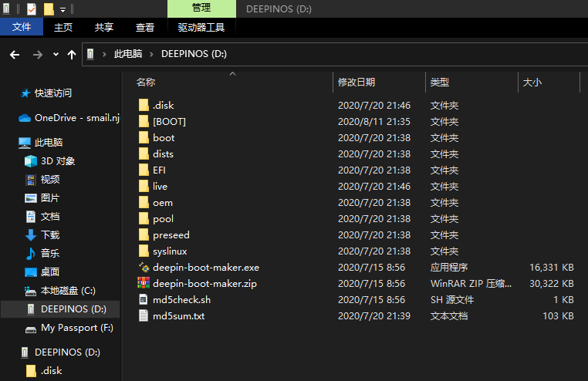Expand the address bar root chevron
588x381 pixels.
(104, 54)
